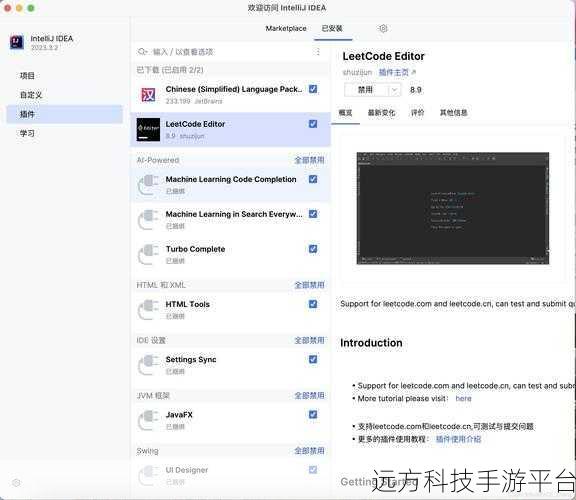Select the 已安装 tab

332,28
